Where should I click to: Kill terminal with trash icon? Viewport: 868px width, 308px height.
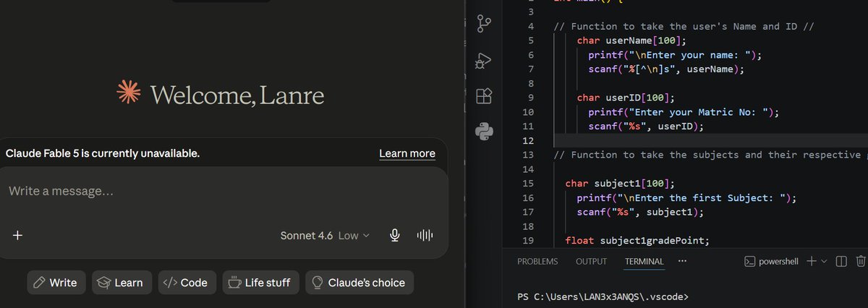pos(860,261)
